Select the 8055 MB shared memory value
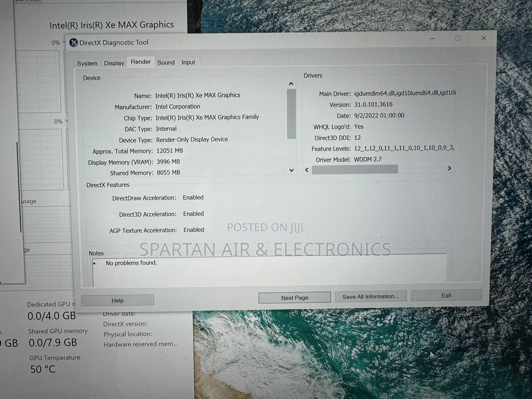Image resolution: width=532 pixels, height=399 pixels. click(169, 173)
